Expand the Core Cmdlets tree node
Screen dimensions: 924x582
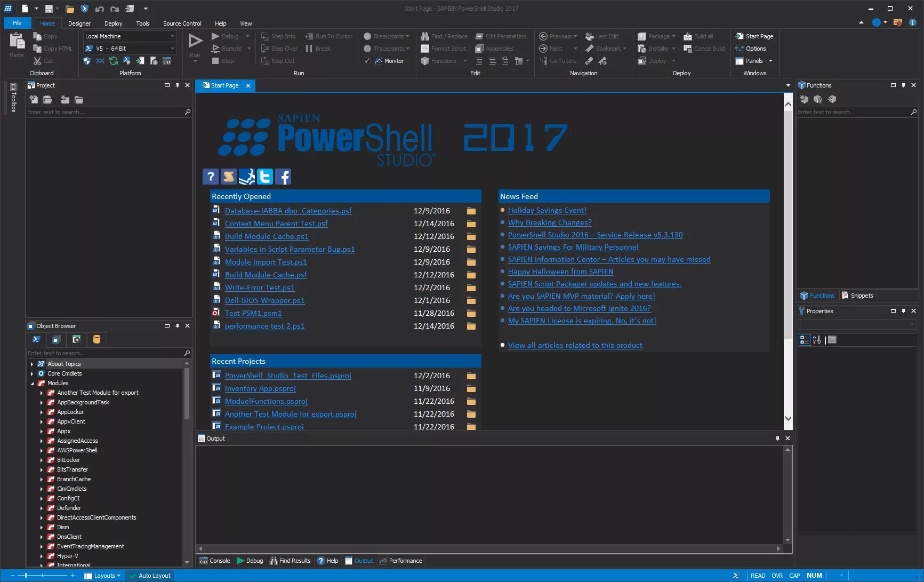[32, 373]
